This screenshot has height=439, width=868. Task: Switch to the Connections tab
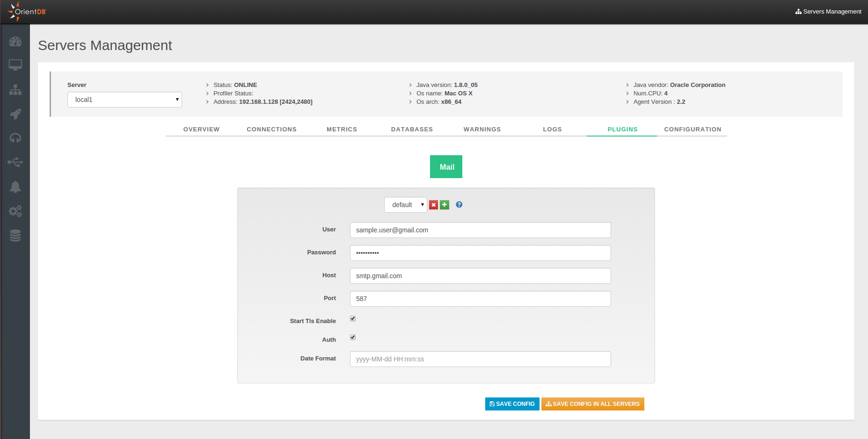click(271, 130)
